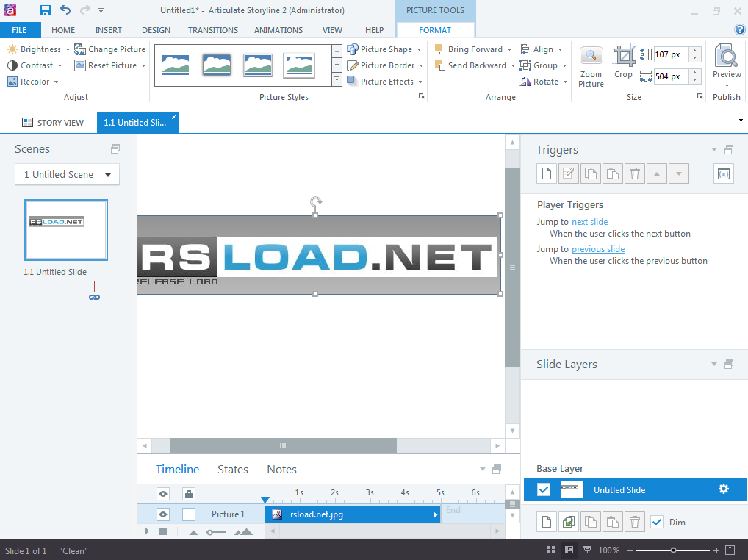
Task: Click the previous slide link
Action: pyautogui.click(x=598, y=249)
